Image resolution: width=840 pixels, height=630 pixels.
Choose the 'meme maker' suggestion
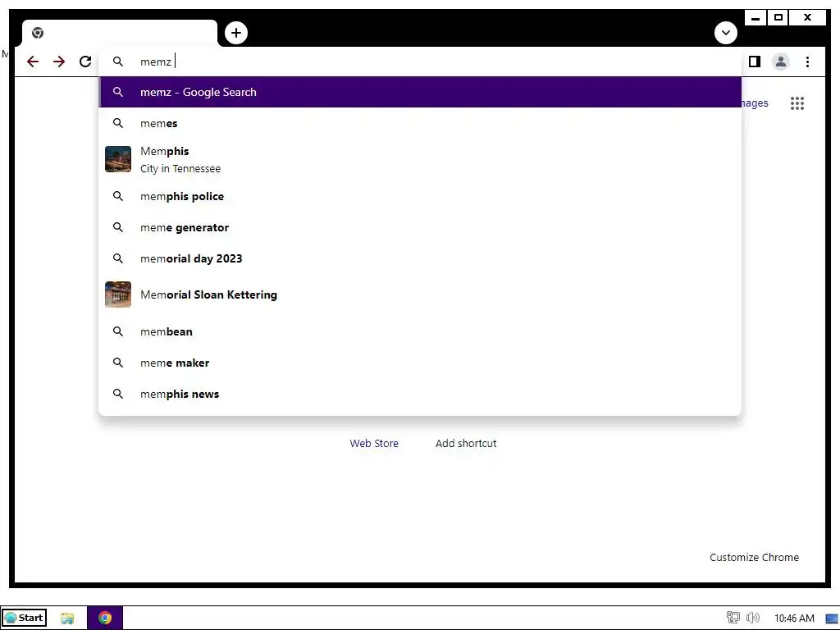(420, 363)
